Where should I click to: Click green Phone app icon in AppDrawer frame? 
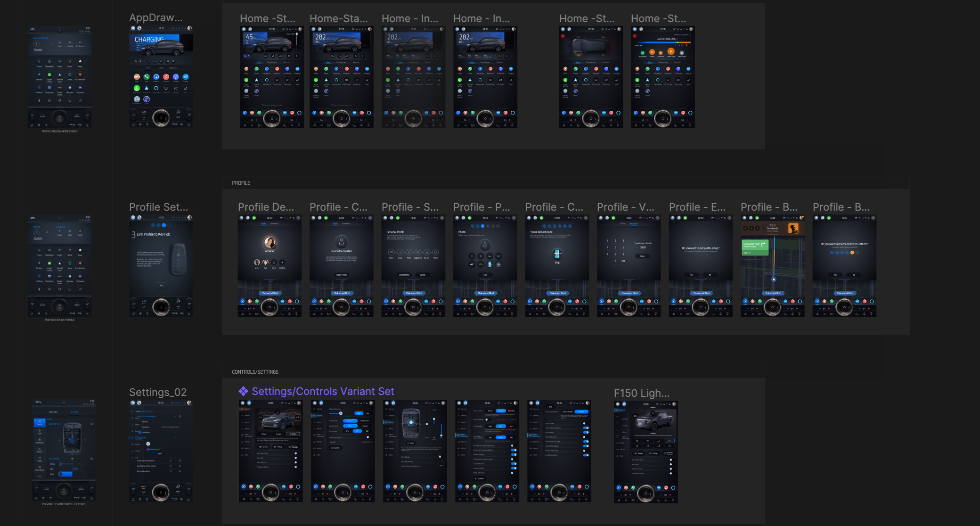(147, 77)
